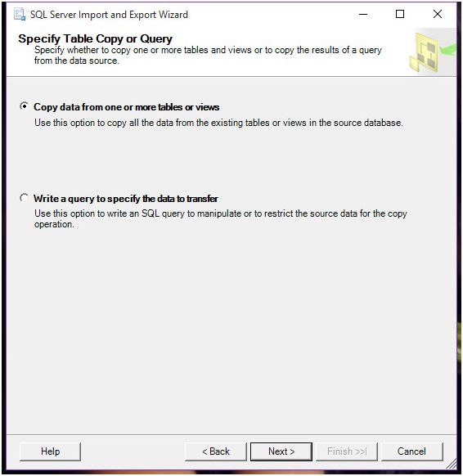This screenshot has width=463, height=476.
Task: Click the description about copying all existing tables data
Action: 218,123
